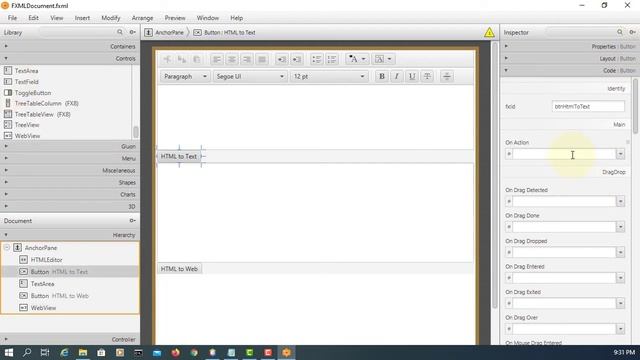The height and width of the screenshot is (360, 640).
Task: Toggle Italic in the HTML editor
Action: point(396,76)
